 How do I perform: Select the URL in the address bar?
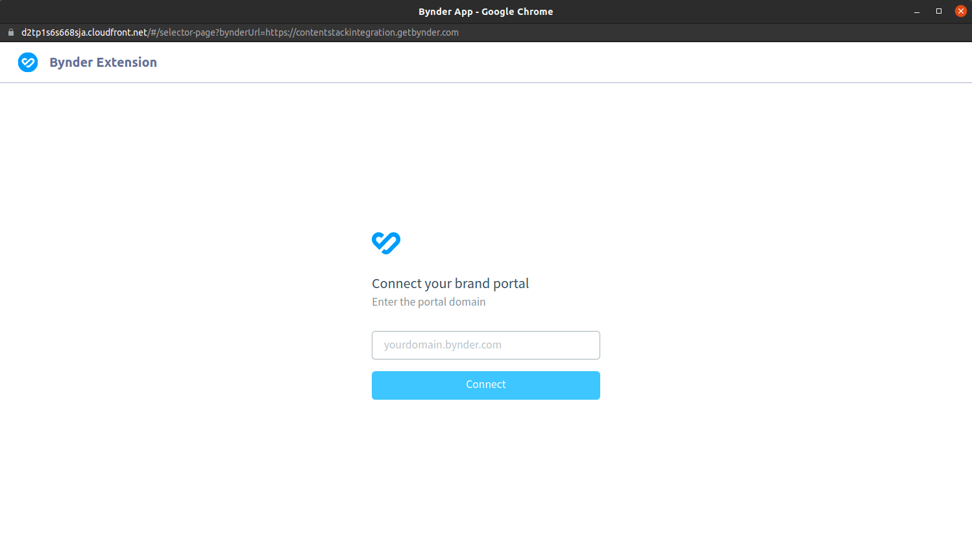(x=240, y=32)
